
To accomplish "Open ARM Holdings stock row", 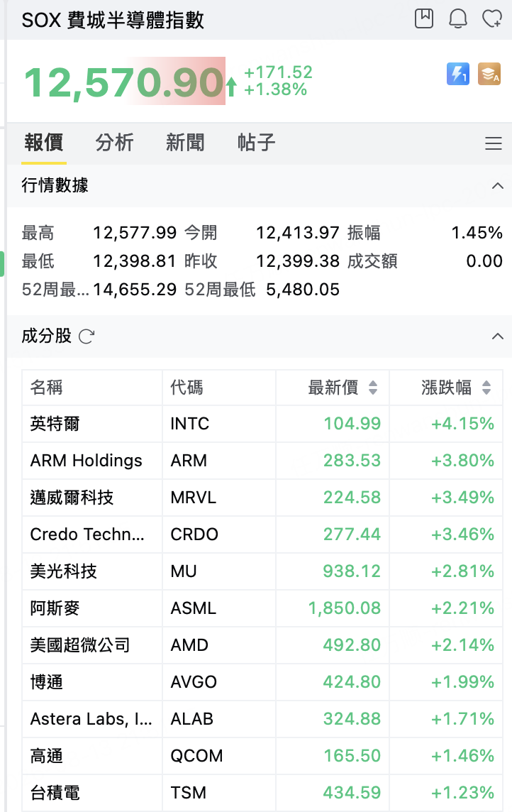I will click(262, 461).
